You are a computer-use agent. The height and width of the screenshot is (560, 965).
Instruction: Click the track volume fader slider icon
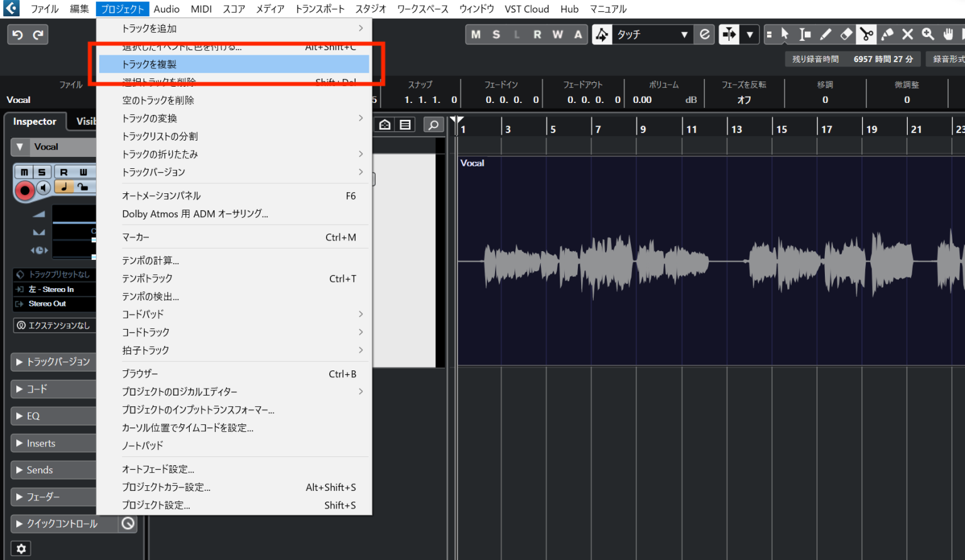(x=39, y=214)
